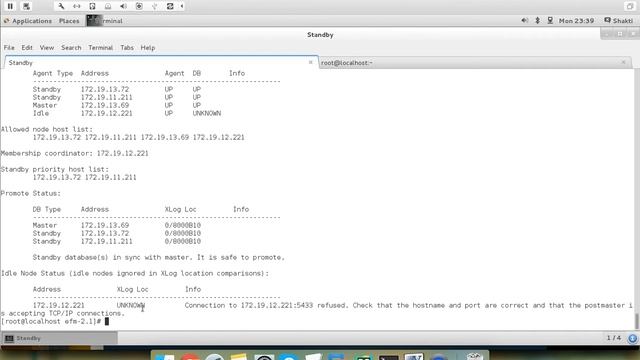Open the GNOME Applications menu

tap(28, 21)
